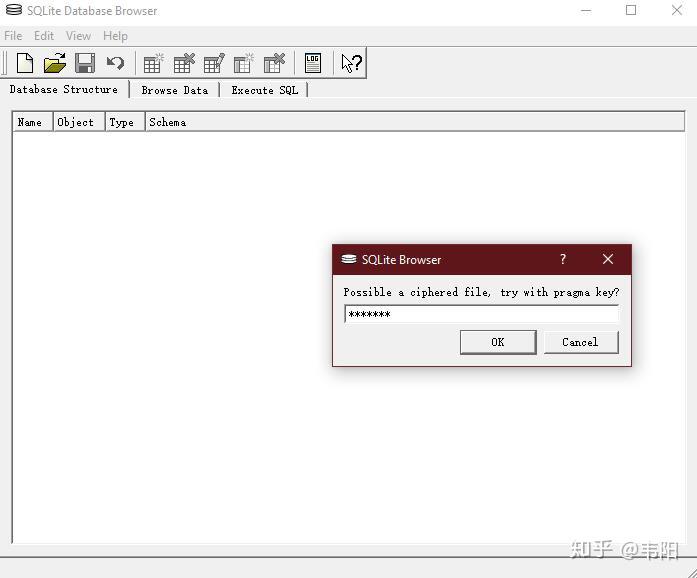Open the Edit menu
Viewport: 697px width, 578px height.
pyautogui.click(x=44, y=36)
